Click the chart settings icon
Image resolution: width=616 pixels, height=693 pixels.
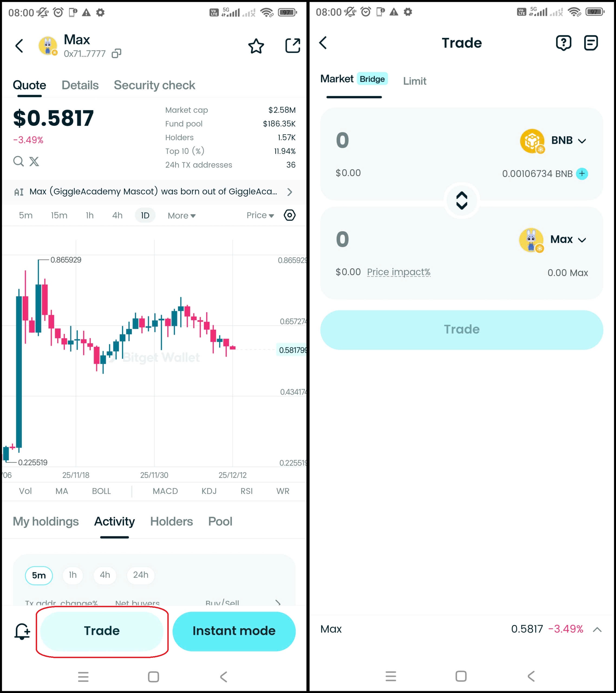pos(289,215)
